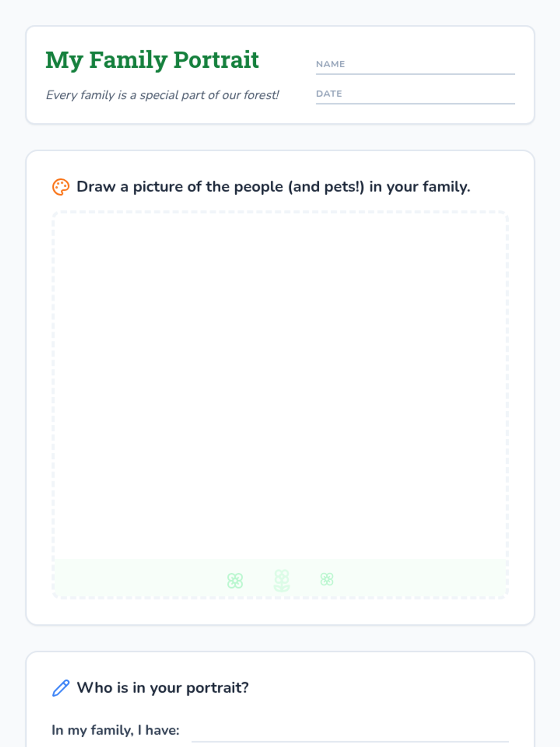Click the NAME label text
Viewport: 560px width, 747px height.
click(330, 64)
